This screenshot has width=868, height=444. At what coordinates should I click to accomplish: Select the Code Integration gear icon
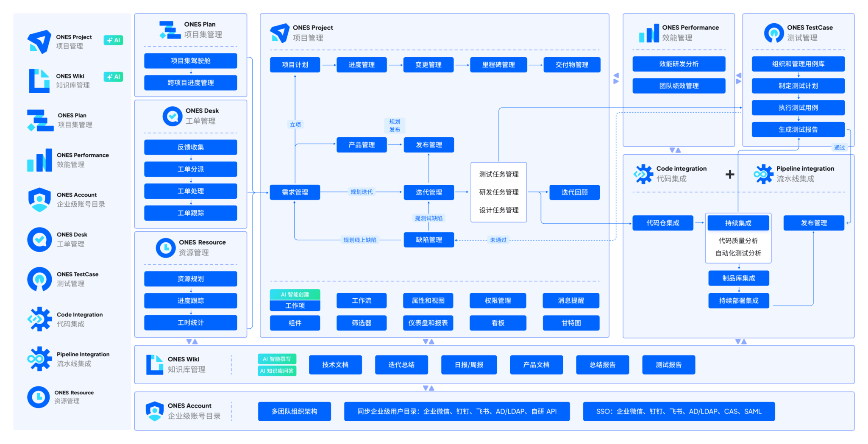point(39,319)
